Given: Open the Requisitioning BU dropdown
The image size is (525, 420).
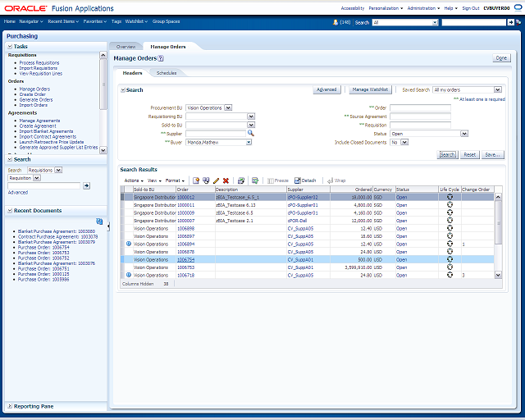Looking at the screenshot, I should click(252, 116).
